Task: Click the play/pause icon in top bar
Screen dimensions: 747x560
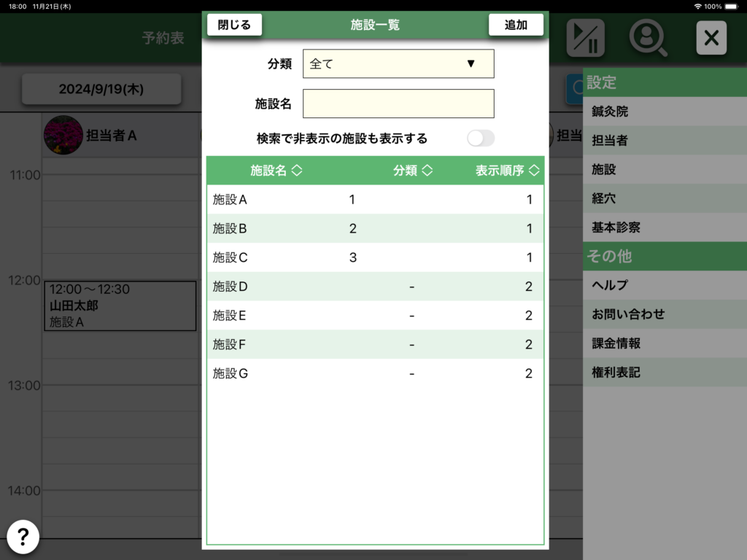Action: pyautogui.click(x=585, y=38)
